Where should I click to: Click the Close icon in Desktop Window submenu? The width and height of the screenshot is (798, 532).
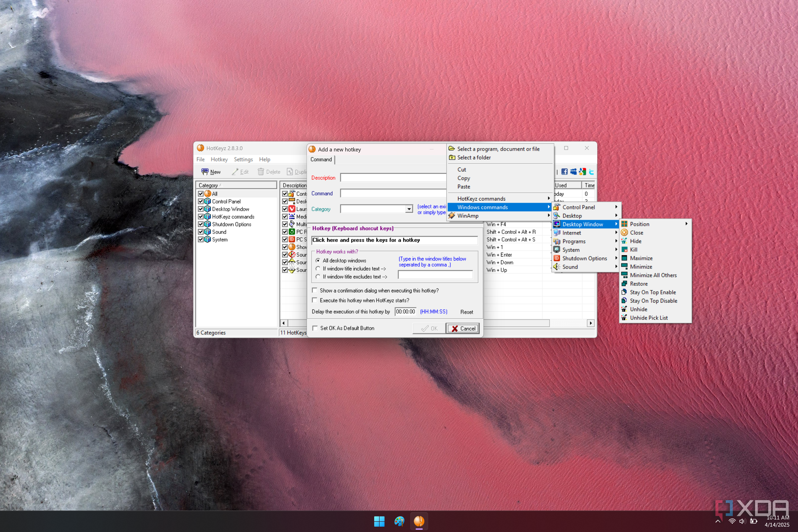pos(624,232)
